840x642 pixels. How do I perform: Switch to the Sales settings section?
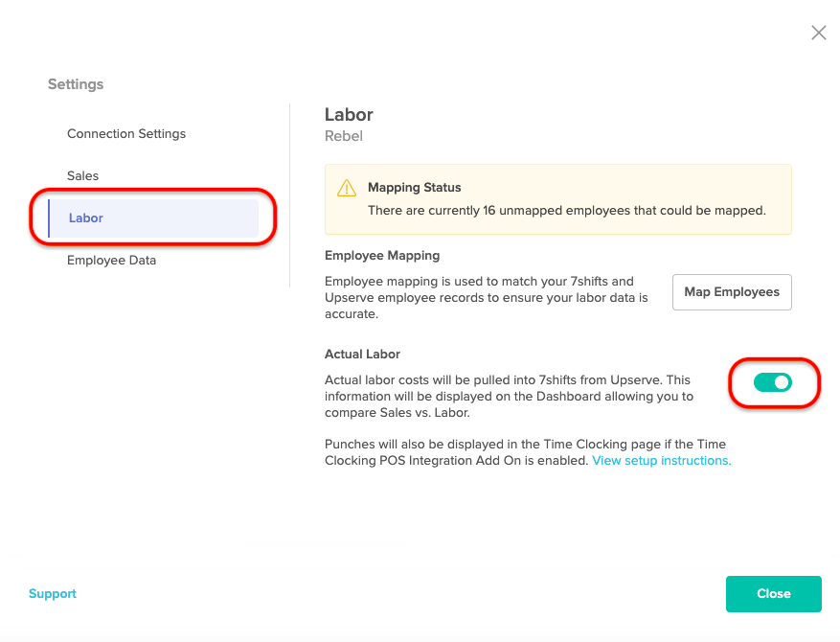(x=83, y=175)
